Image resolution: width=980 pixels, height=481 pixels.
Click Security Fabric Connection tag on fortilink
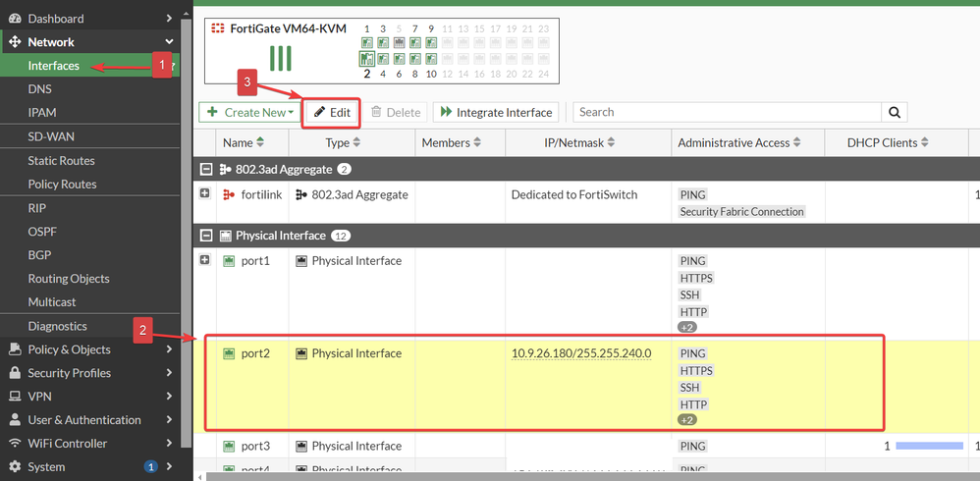(x=742, y=212)
